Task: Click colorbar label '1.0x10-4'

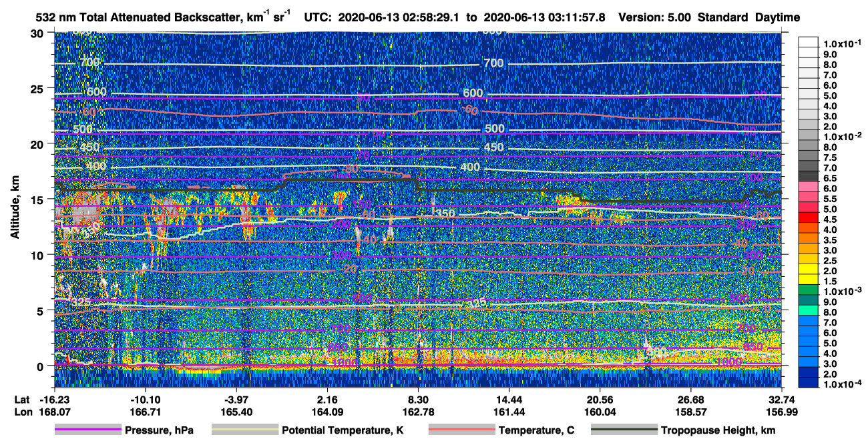Action: [843, 384]
